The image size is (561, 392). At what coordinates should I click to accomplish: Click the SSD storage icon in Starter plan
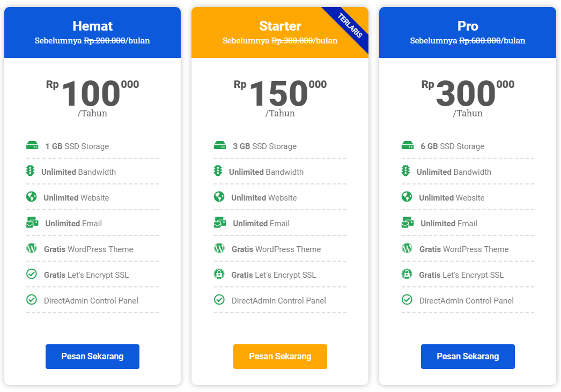(220, 145)
